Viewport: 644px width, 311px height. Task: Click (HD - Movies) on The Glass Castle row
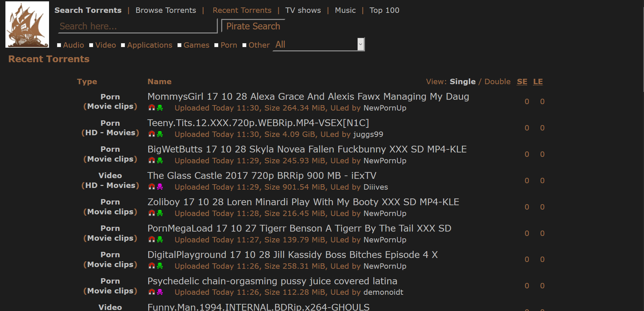point(110,185)
